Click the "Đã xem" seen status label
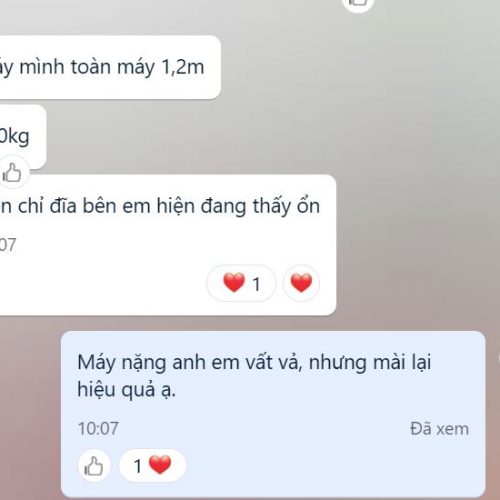 coord(439,429)
